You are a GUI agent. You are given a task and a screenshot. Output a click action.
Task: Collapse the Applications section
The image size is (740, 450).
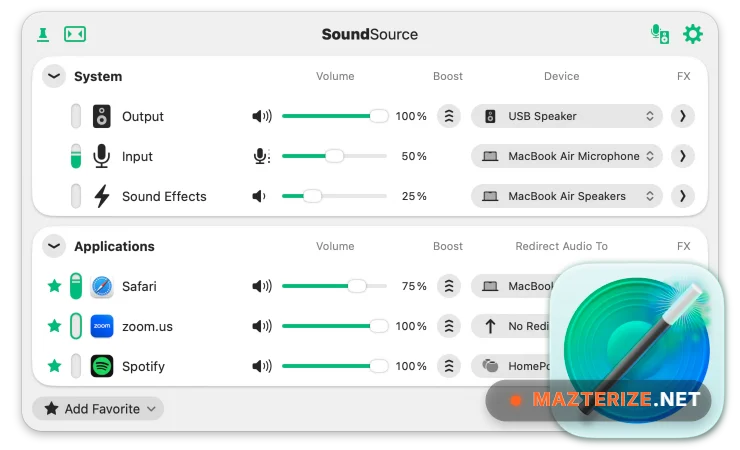coord(54,246)
